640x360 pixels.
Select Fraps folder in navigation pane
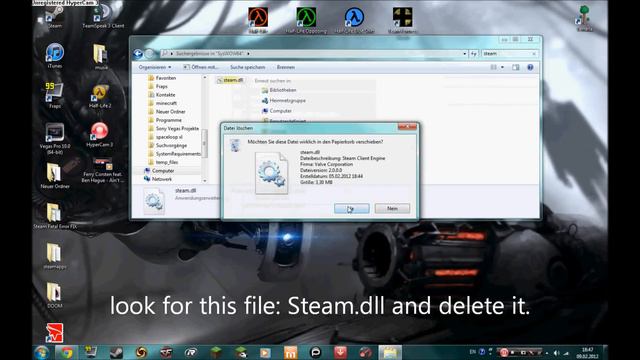(x=158, y=87)
